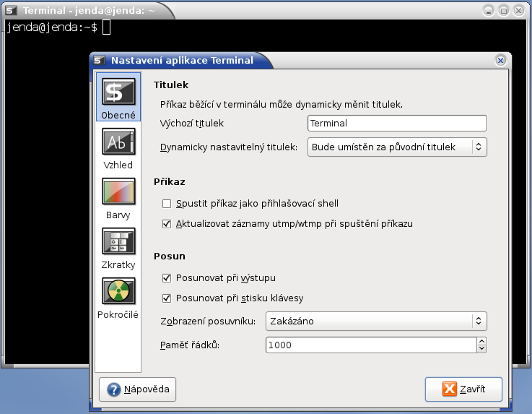This screenshot has height=414, width=532.
Task: Toggle Posunovat při výstupu checkbox
Action: pos(167,278)
